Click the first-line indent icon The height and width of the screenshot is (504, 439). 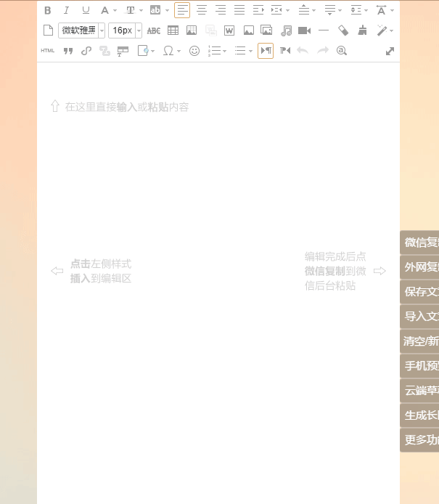(258, 10)
